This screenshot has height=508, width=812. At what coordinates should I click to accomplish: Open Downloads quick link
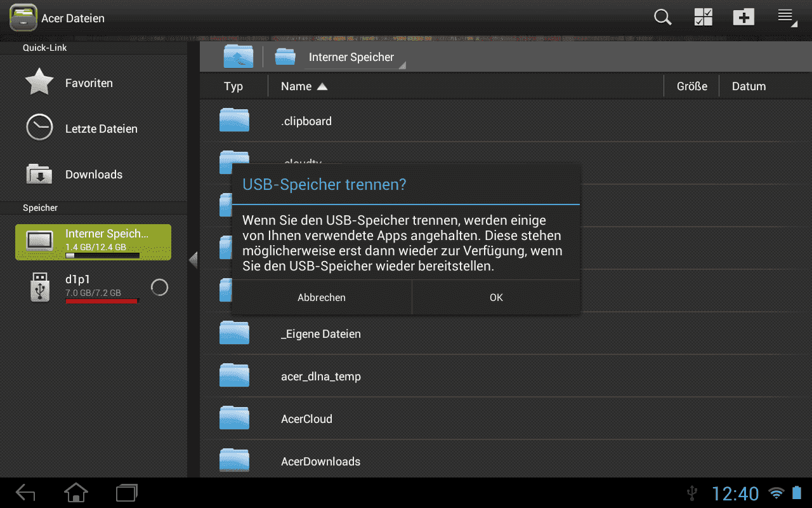tap(93, 175)
